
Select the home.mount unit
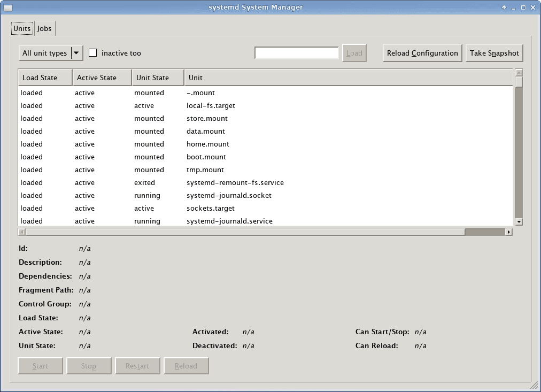265,144
